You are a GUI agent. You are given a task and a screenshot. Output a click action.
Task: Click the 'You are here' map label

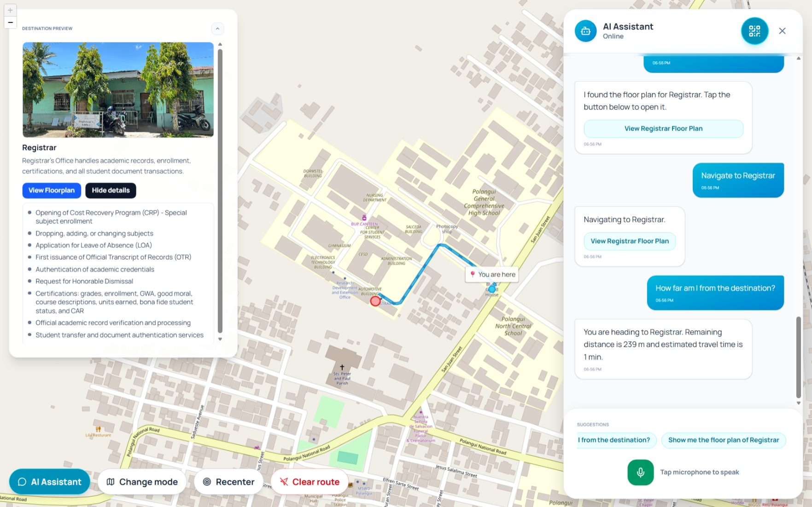coord(492,274)
